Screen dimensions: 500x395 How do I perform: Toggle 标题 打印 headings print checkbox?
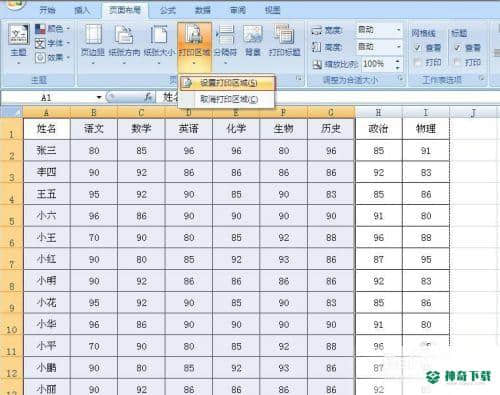[x=457, y=62]
